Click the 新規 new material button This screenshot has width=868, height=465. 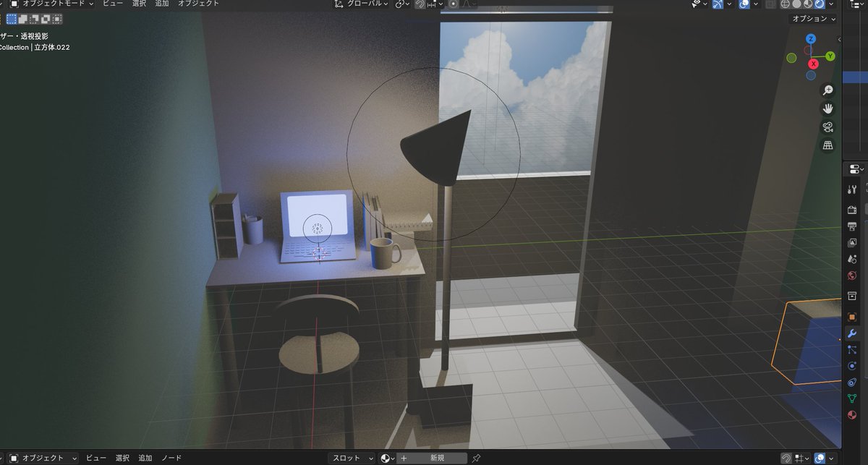432,458
